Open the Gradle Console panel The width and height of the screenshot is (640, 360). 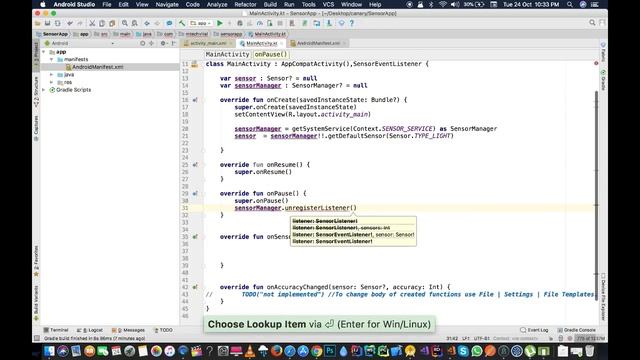577,330
